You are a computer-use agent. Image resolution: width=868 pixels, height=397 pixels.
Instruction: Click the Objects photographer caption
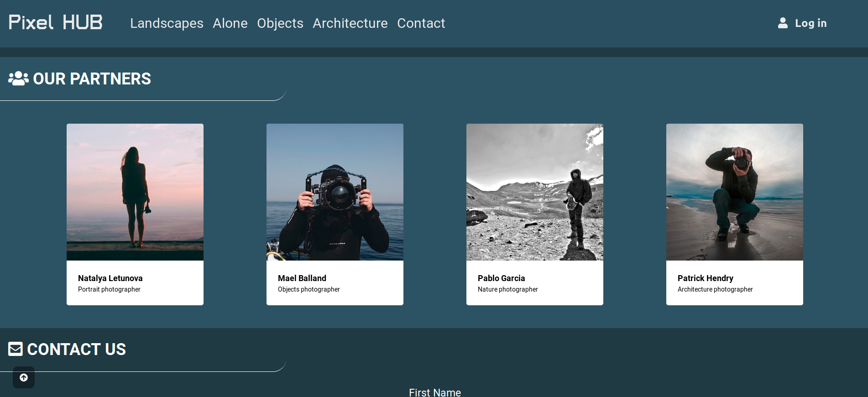[309, 289]
